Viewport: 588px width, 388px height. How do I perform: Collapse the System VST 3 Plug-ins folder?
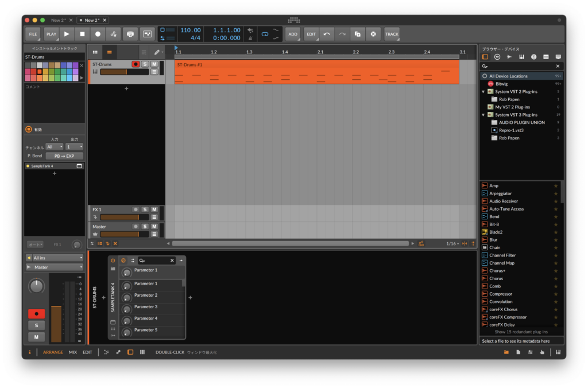click(x=483, y=114)
